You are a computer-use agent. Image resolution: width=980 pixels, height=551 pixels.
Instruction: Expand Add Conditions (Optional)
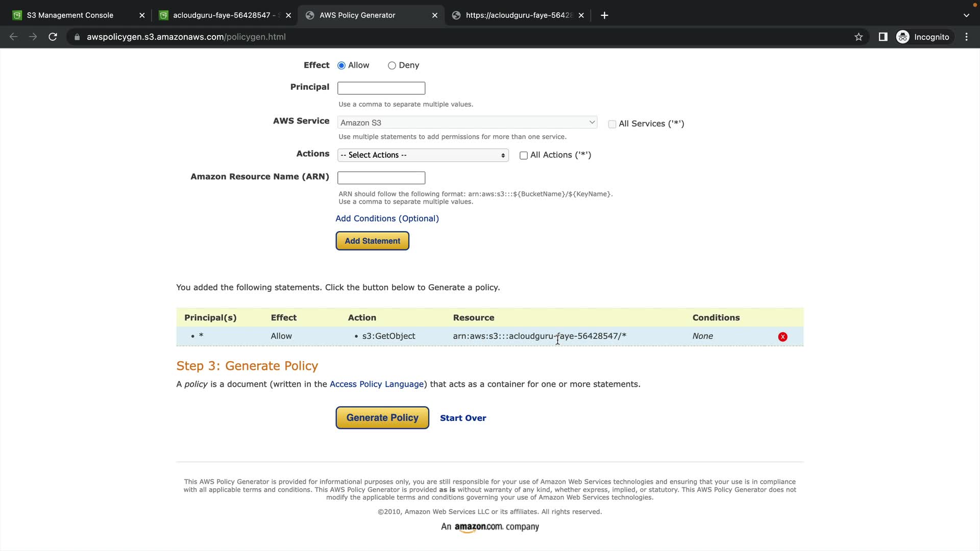pos(387,218)
